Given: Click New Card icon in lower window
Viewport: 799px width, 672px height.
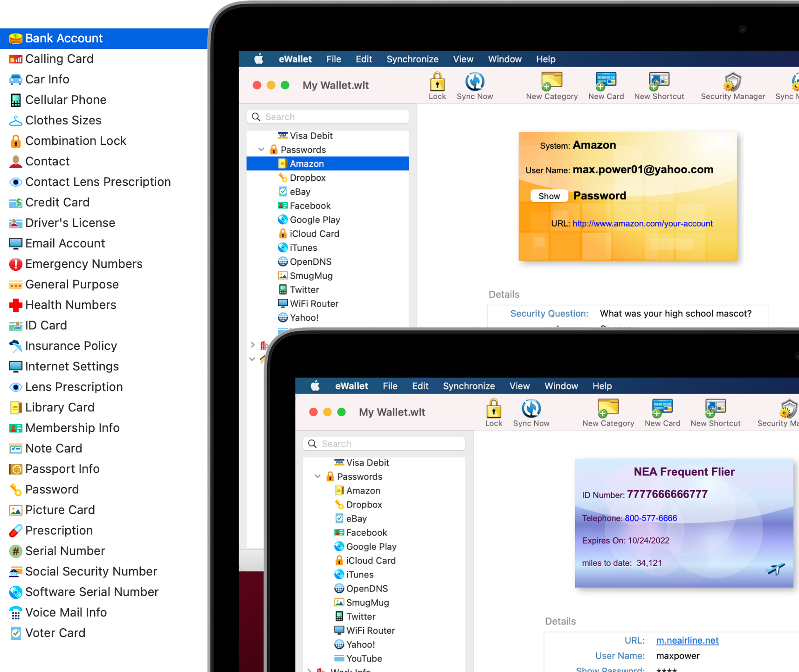Looking at the screenshot, I should tap(662, 409).
